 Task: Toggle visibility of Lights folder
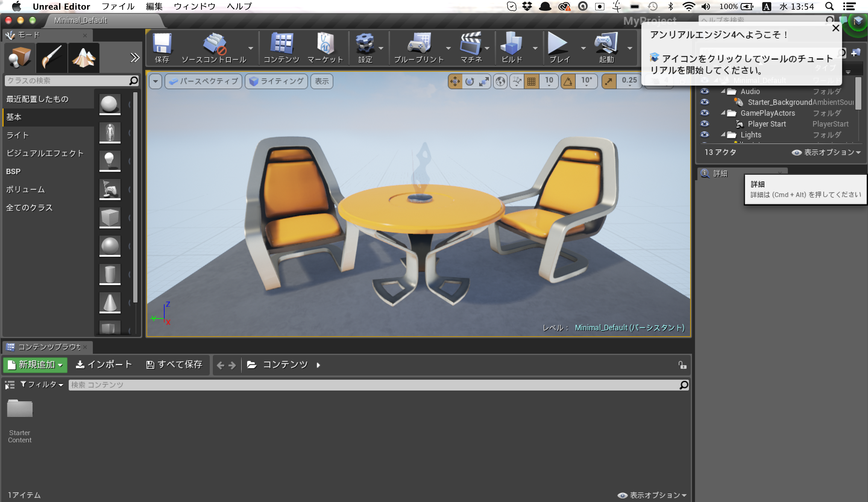click(705, 135)
